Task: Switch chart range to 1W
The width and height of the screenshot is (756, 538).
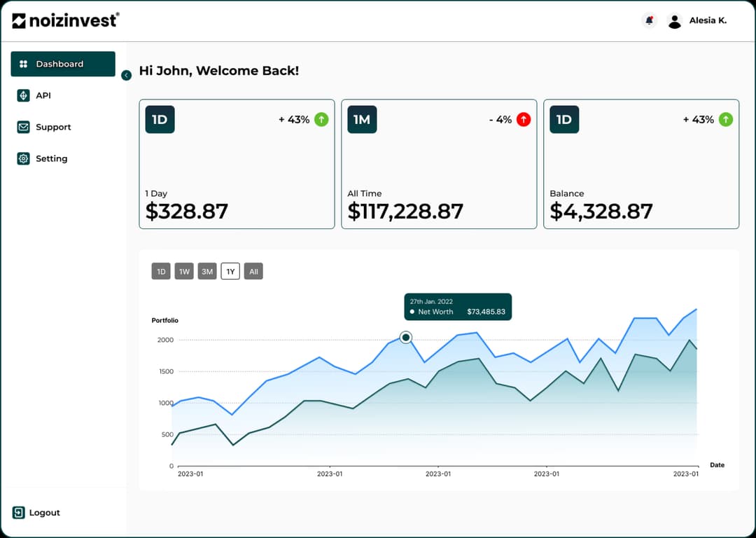Action: 184,272
